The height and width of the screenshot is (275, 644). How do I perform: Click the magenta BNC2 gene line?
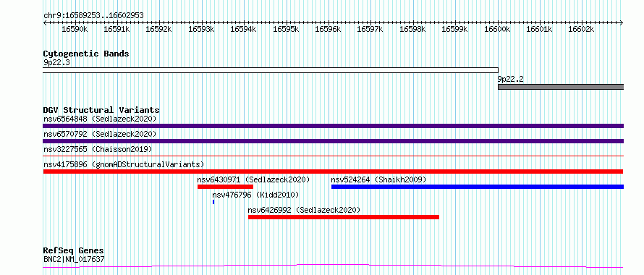334,266
